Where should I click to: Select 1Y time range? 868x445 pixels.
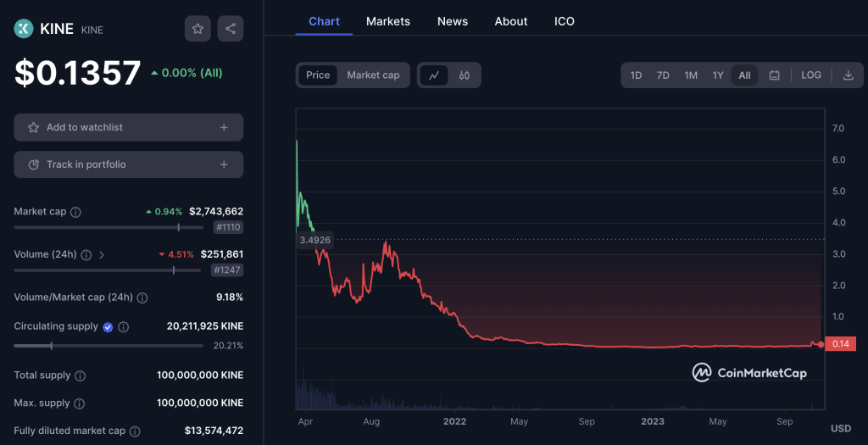(x=717, y=75)
